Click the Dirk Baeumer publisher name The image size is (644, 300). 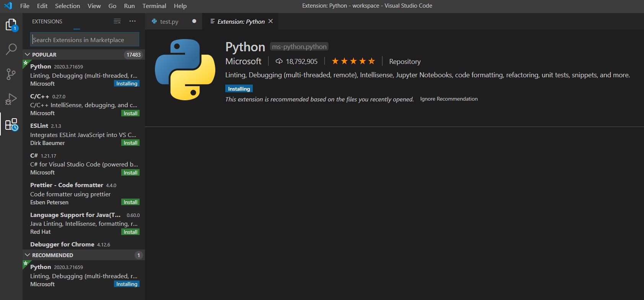47,143
